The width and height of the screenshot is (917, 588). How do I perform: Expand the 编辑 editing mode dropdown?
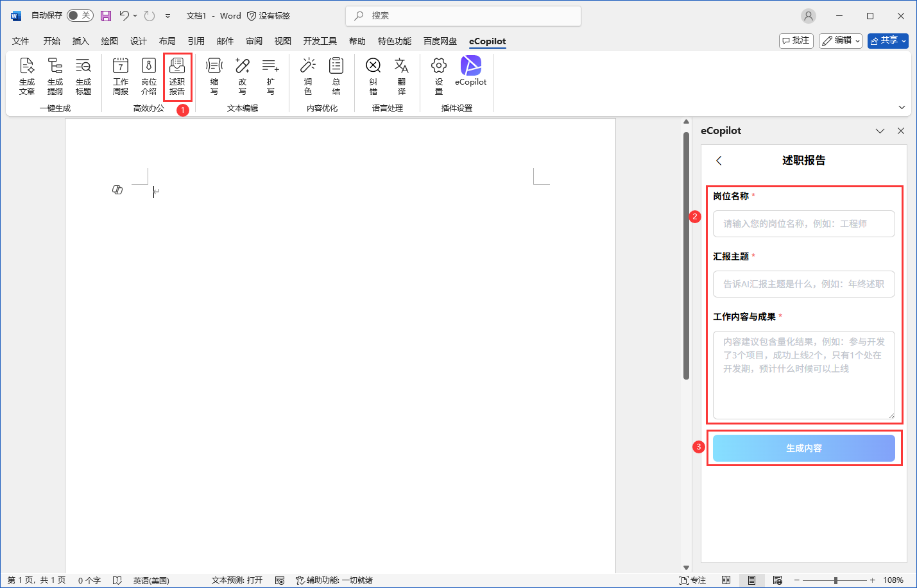(x=840, y=40)
